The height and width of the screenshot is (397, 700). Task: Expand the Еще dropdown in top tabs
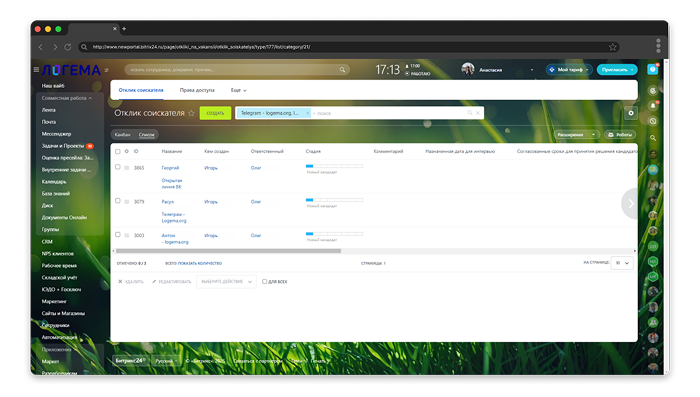coord(238,90)
